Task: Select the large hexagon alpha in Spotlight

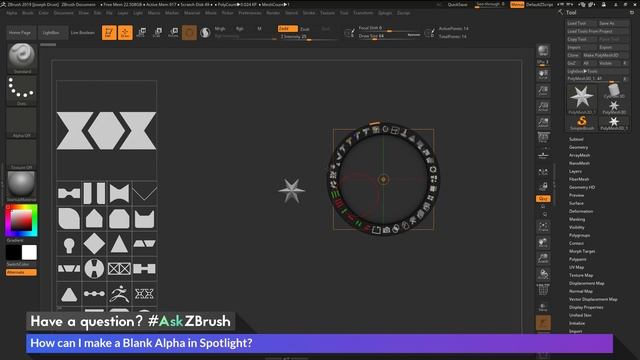Action: [107, 131]
